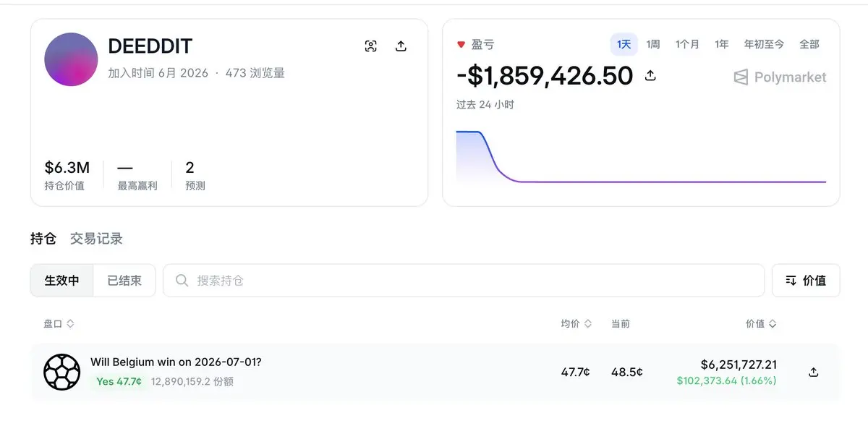
Task: Switch to the 生效中 filter
Action: 62,280
